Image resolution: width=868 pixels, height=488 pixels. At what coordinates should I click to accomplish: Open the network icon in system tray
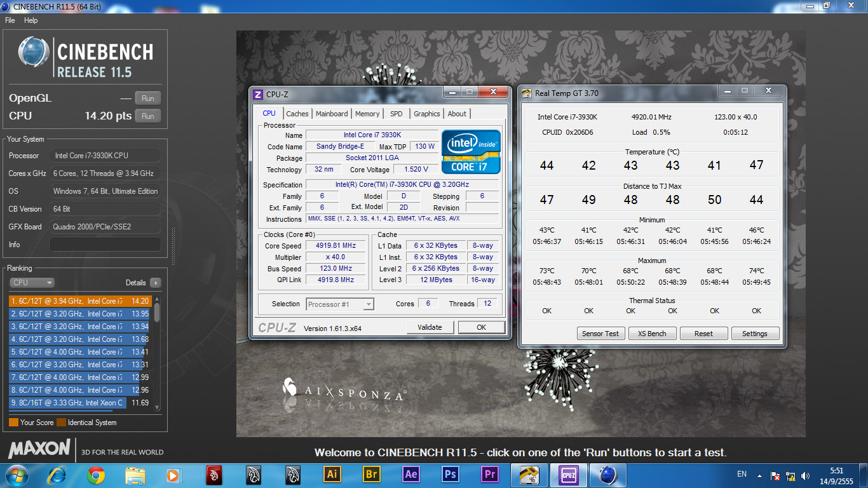pos(790,476)
